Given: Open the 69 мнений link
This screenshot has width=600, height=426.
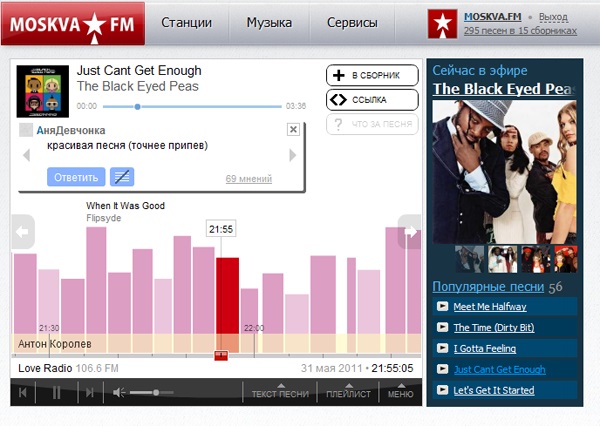Looking at the screenshot, I should point(249,179).
